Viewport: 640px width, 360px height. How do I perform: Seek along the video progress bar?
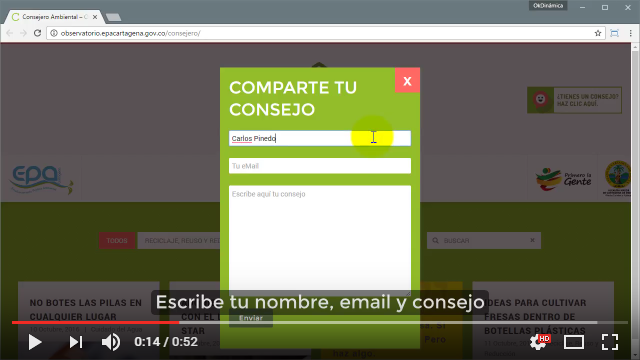click(320, 322)
